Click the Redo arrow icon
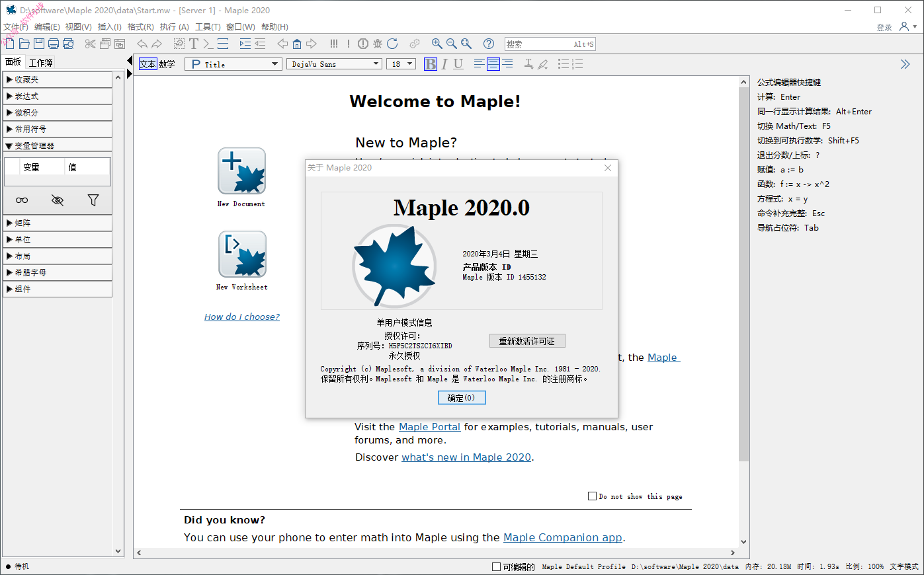 point(157,44)
